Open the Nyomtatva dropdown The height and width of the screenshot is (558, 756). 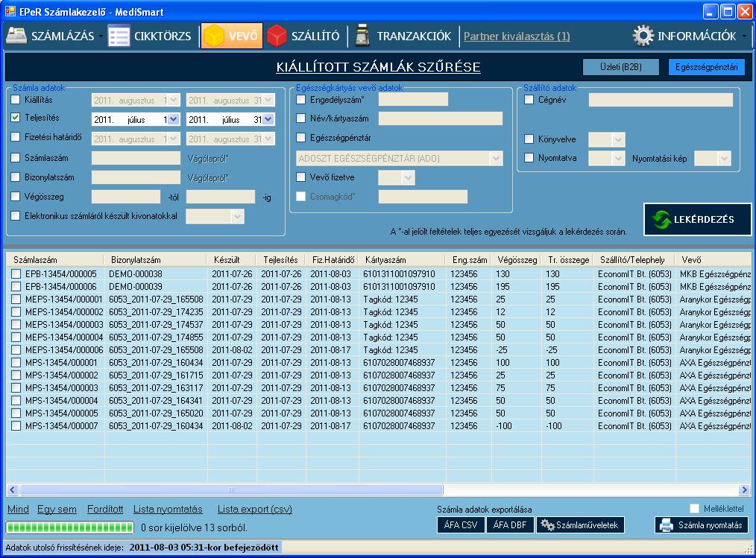pos(618,158)
